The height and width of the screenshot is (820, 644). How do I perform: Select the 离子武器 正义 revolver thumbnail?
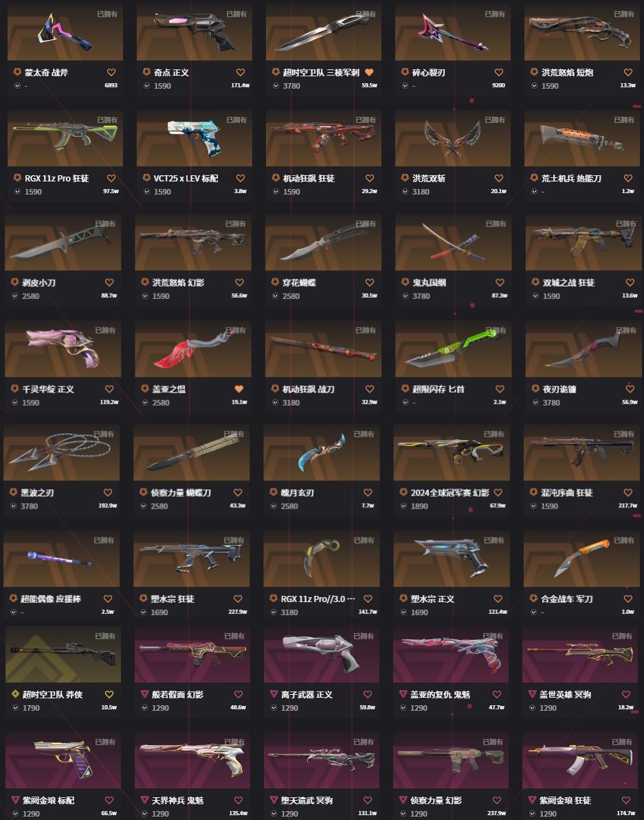[321, 654]
